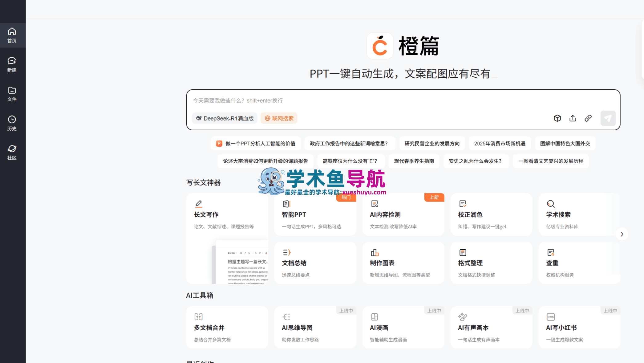Click the 校正润色 icon
The image size is (644, 363).
pos(463,204)
